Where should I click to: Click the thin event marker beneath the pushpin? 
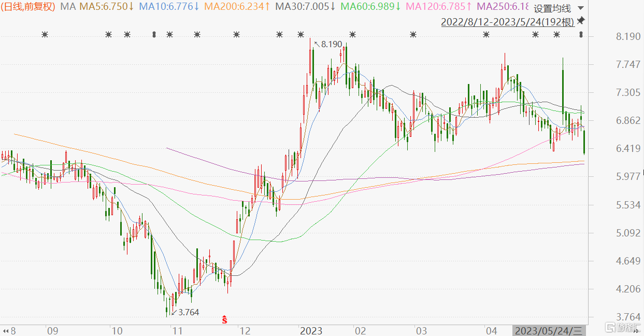pos(581,35)
